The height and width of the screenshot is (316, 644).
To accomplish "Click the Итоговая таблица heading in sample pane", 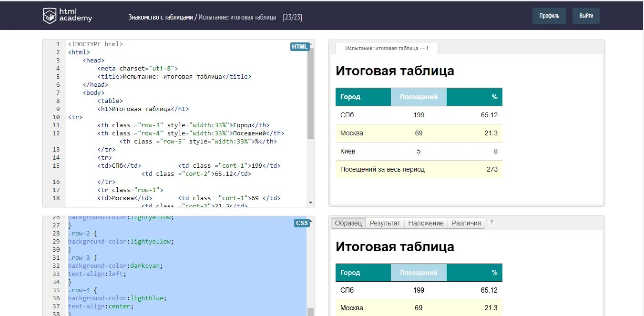I will (x=395, y=247).
